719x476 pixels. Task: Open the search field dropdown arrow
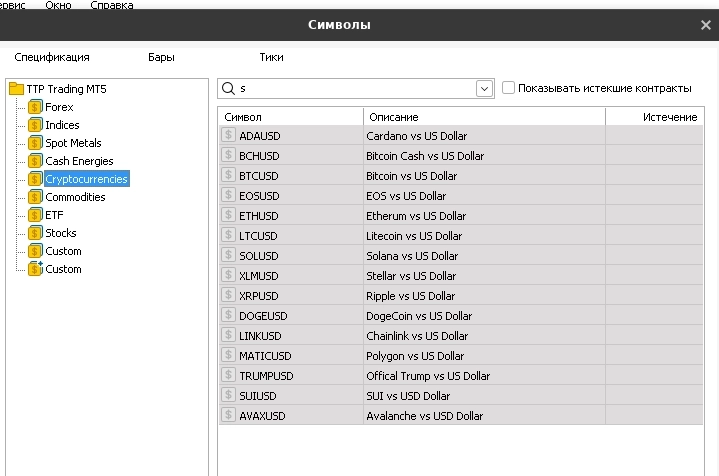pos(485,88)
